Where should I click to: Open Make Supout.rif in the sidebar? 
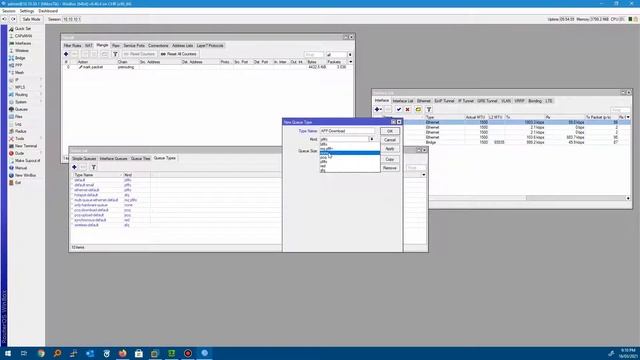[27, 160]
